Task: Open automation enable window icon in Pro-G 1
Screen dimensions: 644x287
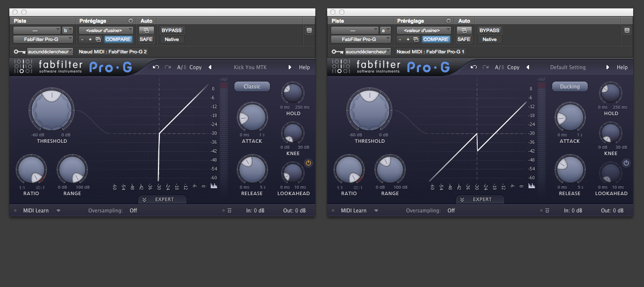Action: pos(464,30)
